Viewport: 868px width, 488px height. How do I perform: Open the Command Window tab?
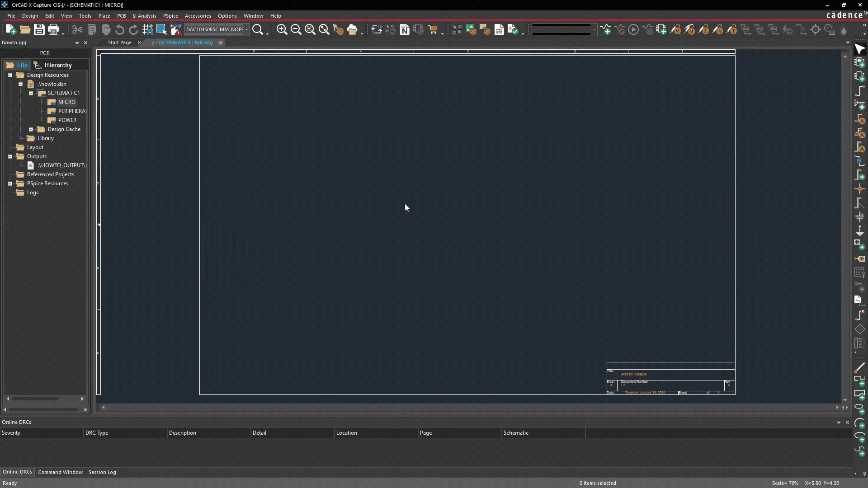[x=60, y=472]
